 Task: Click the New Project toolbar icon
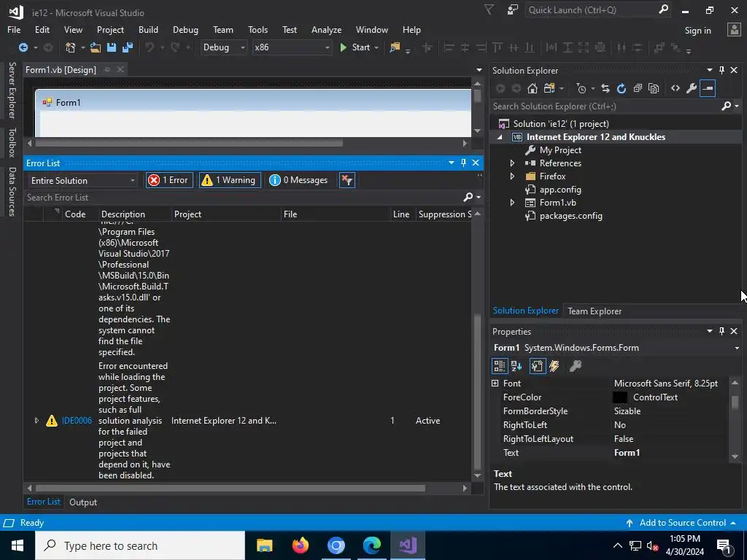click(71, 47)
